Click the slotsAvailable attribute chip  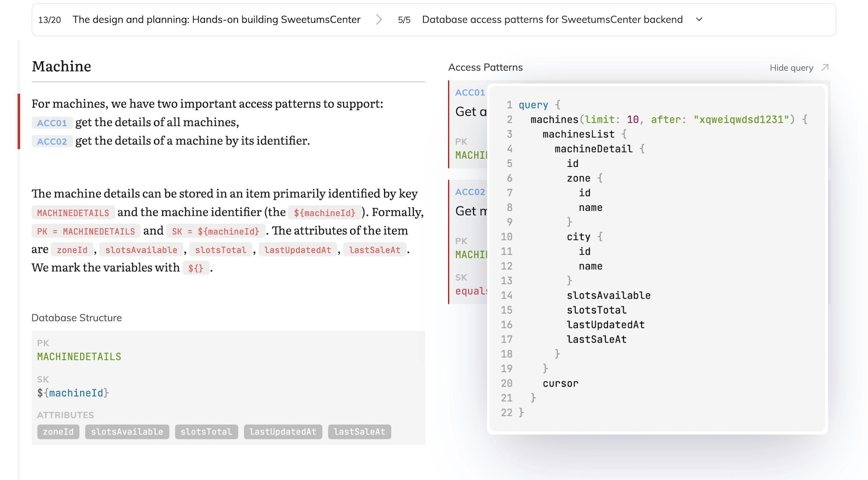127,432
